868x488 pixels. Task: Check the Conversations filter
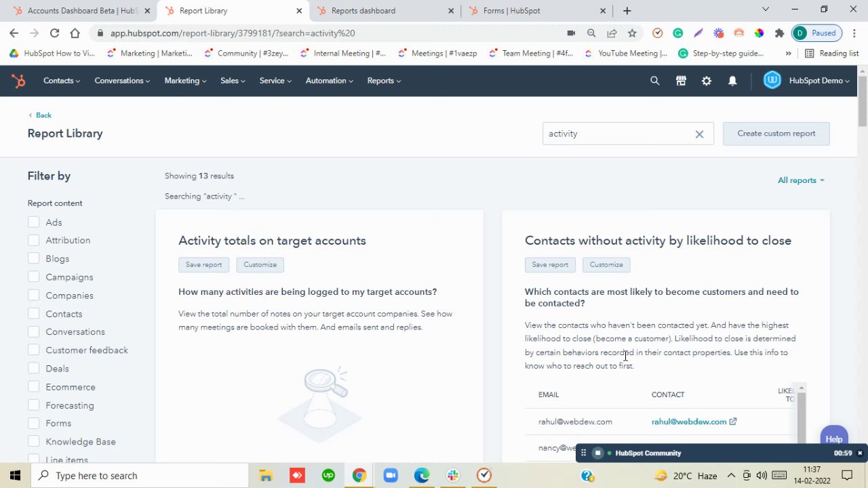pyautogui.click(x=34, y=331)
